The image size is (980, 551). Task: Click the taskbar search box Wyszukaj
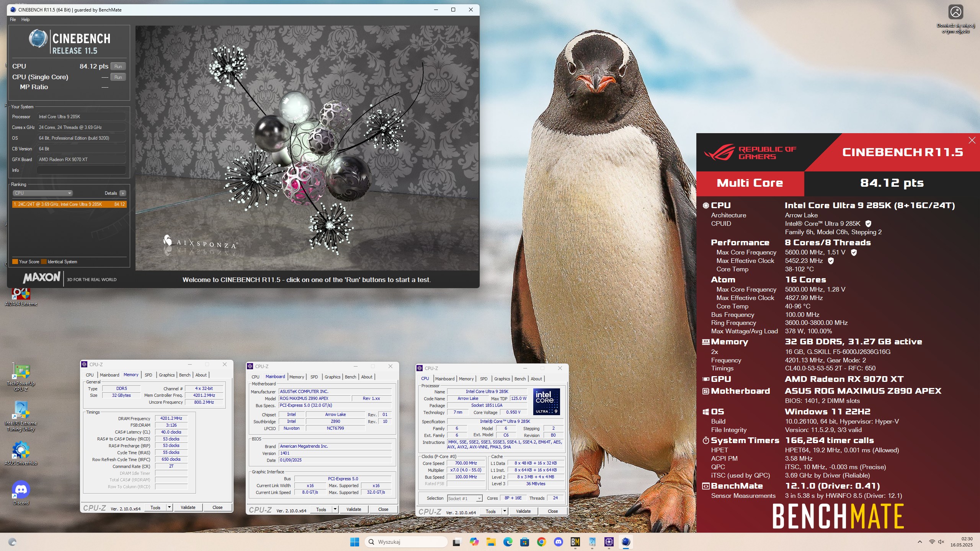406,542
